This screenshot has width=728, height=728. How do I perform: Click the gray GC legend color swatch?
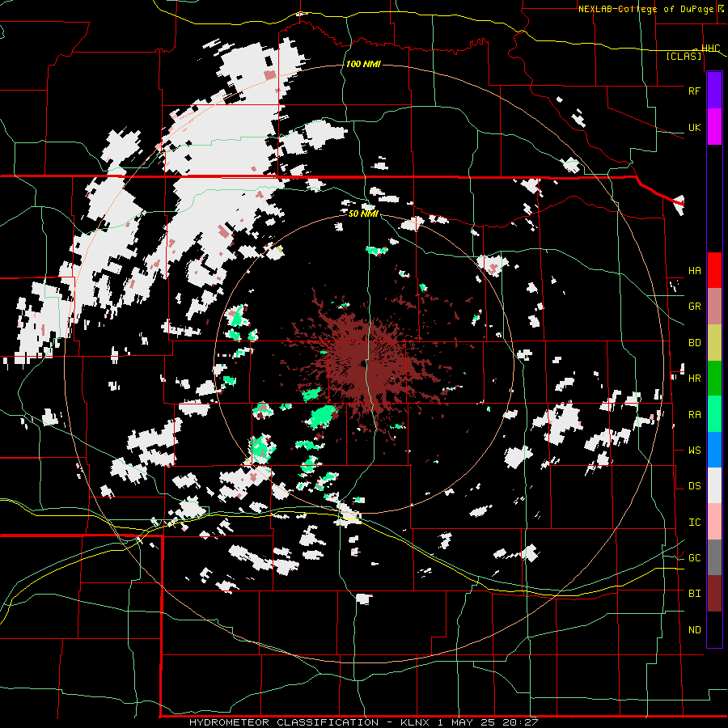tap(714, 557)
